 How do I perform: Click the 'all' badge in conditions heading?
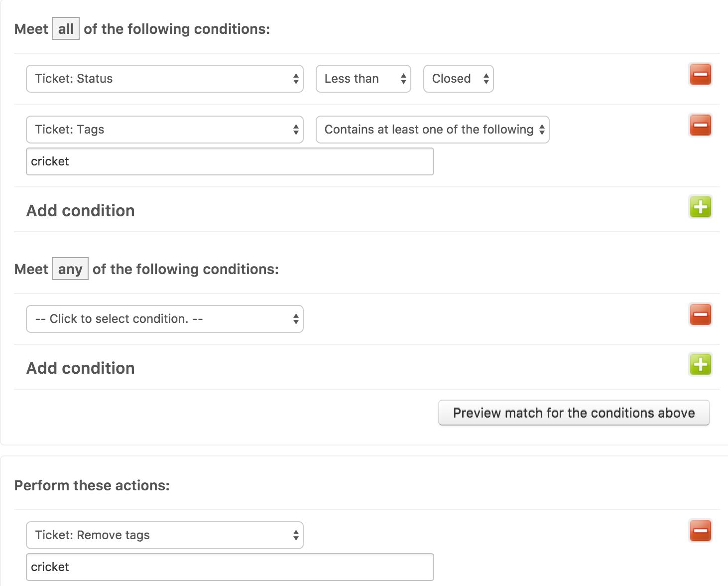[x=66, y=29]
